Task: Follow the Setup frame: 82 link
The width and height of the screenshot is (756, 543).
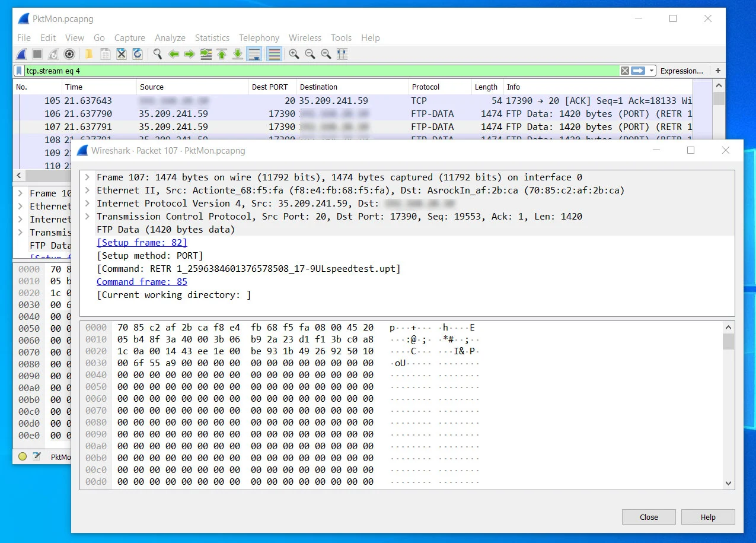Action: 142,243
